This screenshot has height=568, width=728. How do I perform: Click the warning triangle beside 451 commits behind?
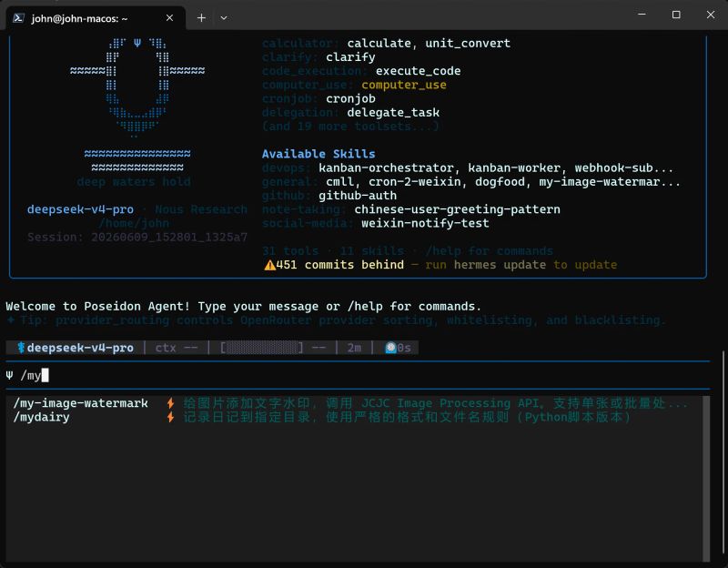coord(269,265)
